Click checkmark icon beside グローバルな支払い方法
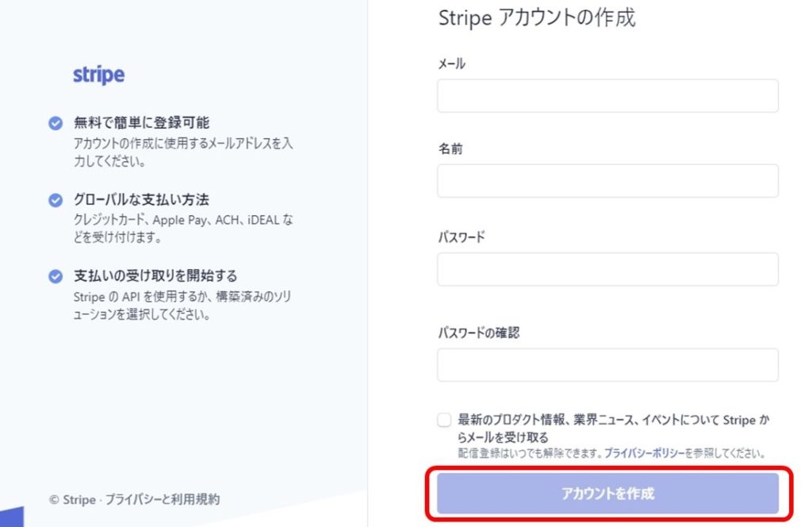Image resolution: width=812 pixels, height=527 pixels. [56, 200]
